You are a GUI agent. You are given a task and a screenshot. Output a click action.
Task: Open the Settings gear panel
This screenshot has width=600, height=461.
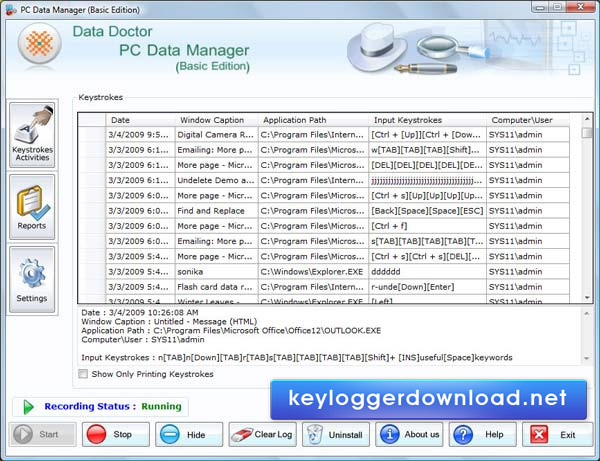32,279
